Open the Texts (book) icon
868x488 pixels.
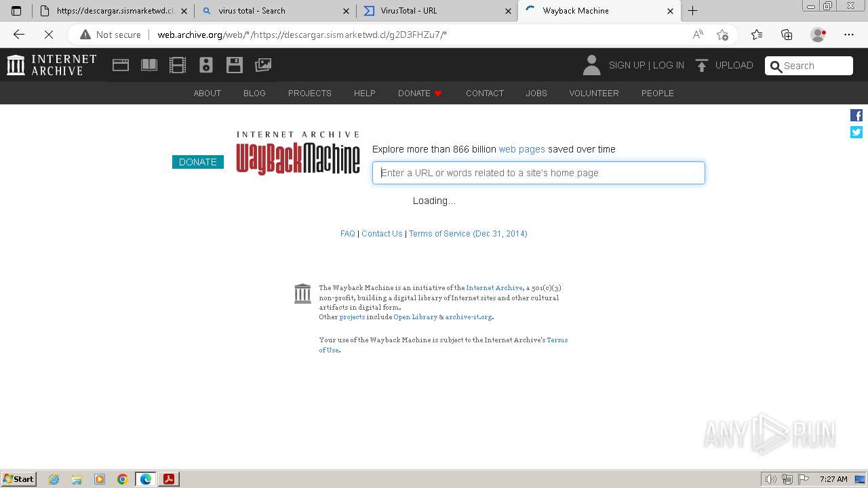(149, 65)
